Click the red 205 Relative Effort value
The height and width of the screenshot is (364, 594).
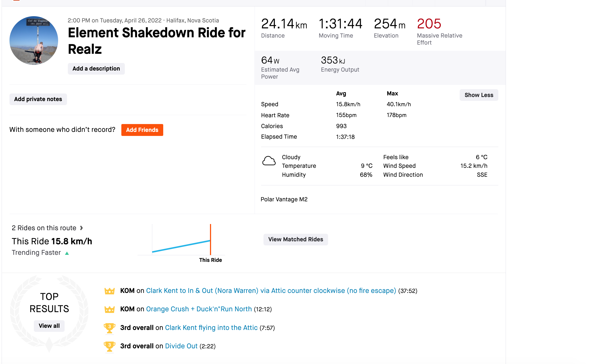coord(429,24)
